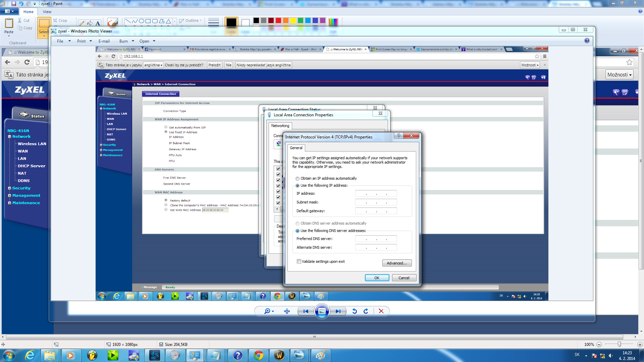Click the Advanced... button

pyautogui.click(x=396, y=263)
